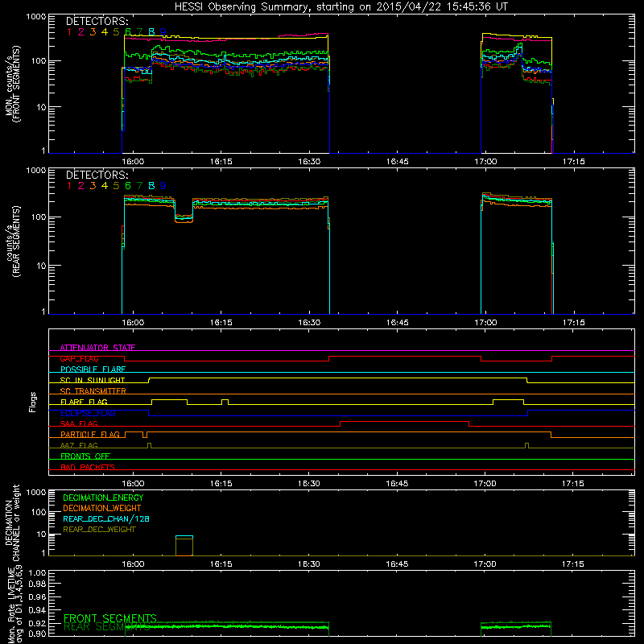Click the GAP_FLAG label
Screen dimensions: 644x644
tap(79, 358)
